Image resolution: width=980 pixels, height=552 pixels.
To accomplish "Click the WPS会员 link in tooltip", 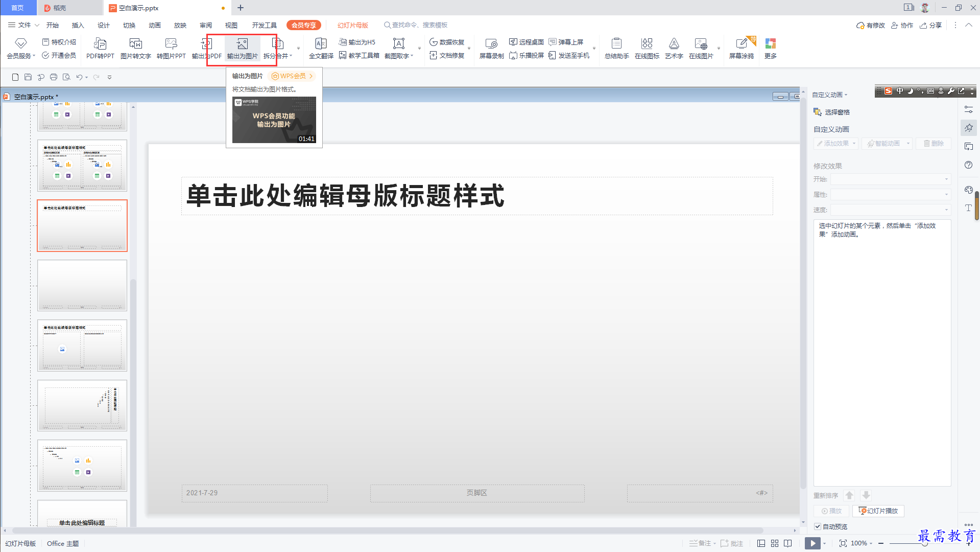I will point(293,76).
